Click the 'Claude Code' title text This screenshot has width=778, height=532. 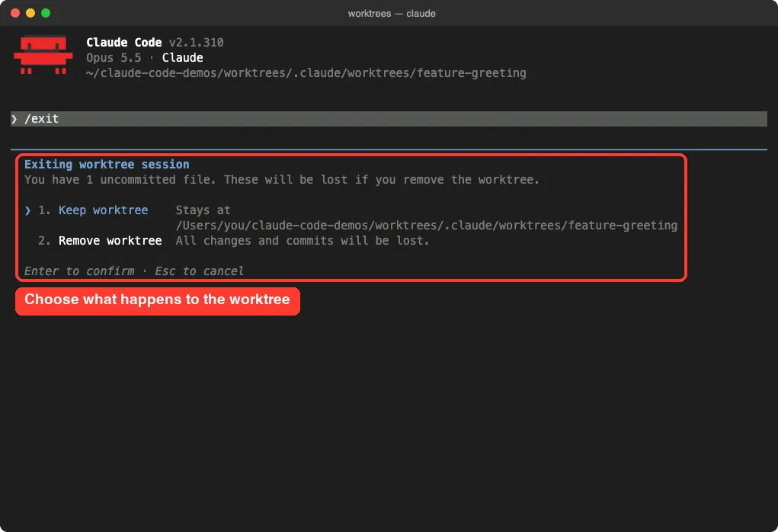pyautogui.click(x=124, y=43)
